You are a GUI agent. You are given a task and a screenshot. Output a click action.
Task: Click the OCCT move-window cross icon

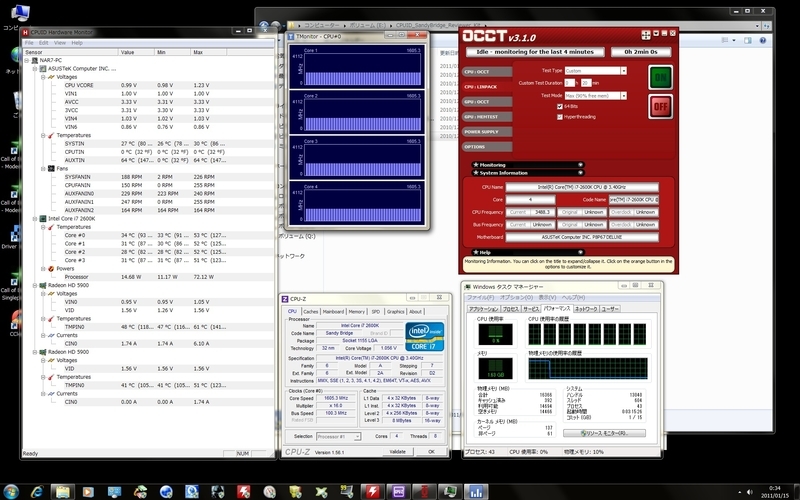click(645, 34)
